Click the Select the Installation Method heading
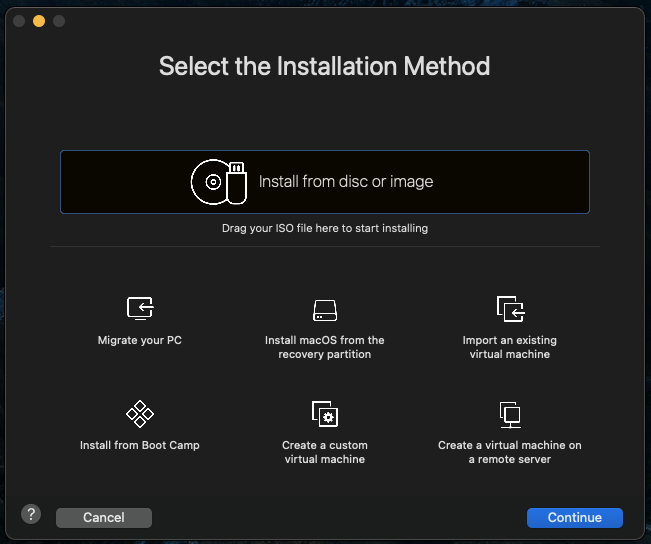 [x=325, y=66]
